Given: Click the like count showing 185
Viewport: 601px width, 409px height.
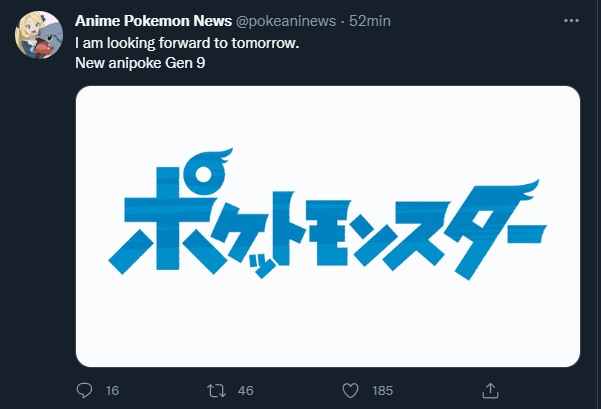Looking at the screenshot, I should [x=383, y=391].
